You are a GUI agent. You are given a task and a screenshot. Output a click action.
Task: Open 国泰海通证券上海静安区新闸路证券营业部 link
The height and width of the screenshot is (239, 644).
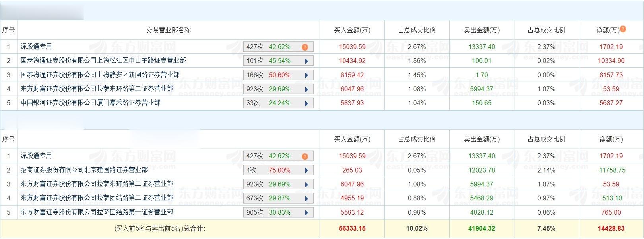coord(100,74)
